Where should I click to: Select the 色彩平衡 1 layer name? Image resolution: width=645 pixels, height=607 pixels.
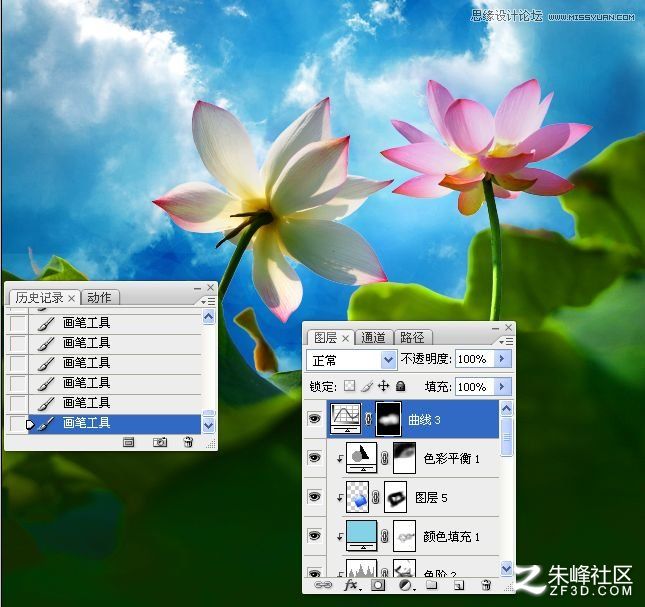point(452,458)
